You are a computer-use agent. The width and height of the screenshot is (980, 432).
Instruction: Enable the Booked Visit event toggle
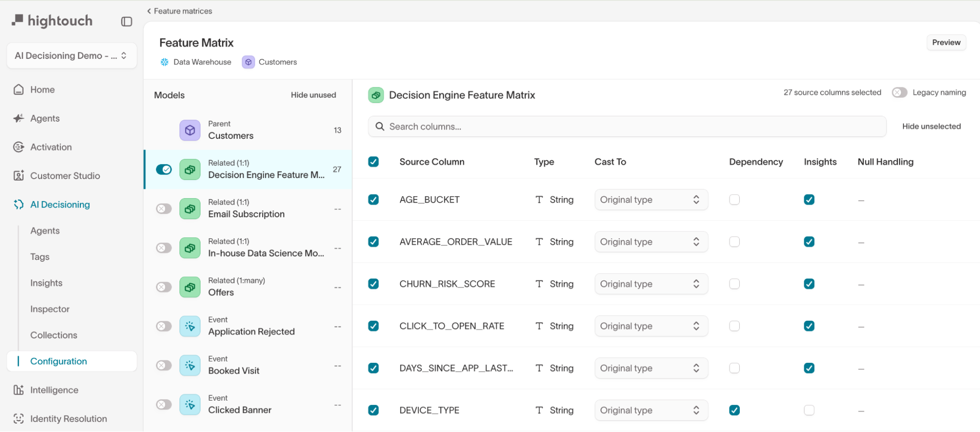pos(164,366)
